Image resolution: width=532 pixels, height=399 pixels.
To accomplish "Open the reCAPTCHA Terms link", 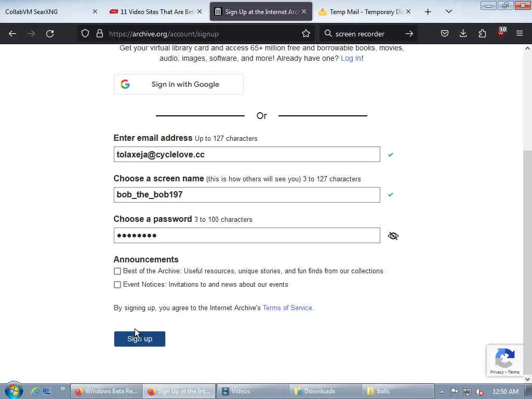I will (514, 372).
